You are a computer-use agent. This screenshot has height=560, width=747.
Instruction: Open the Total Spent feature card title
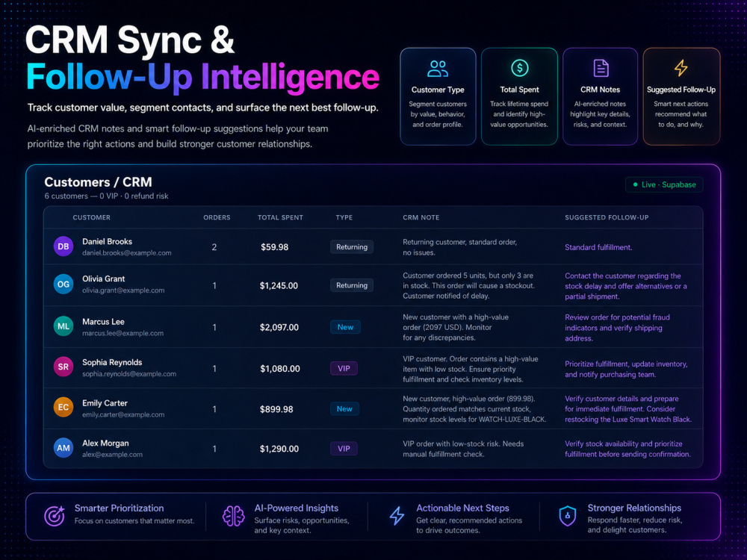519,90
